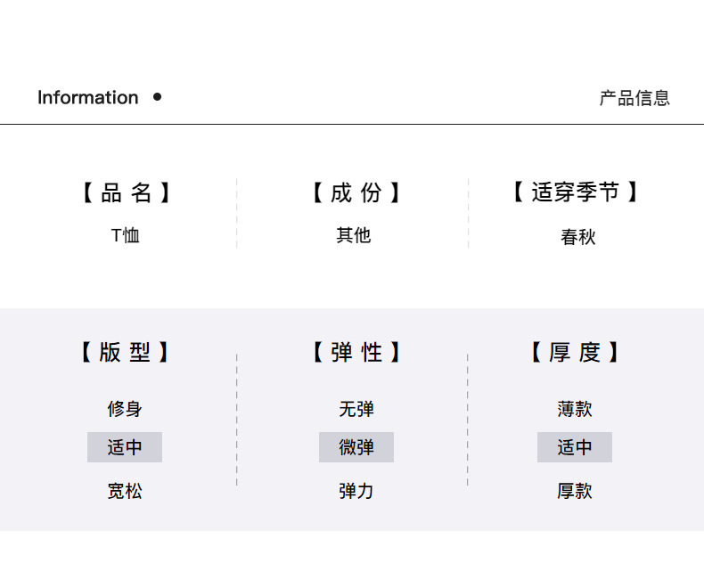Viewport: 704px width, 588px height.
Task: Choose the 薄款 thickness option
Action: click(575, 409)
